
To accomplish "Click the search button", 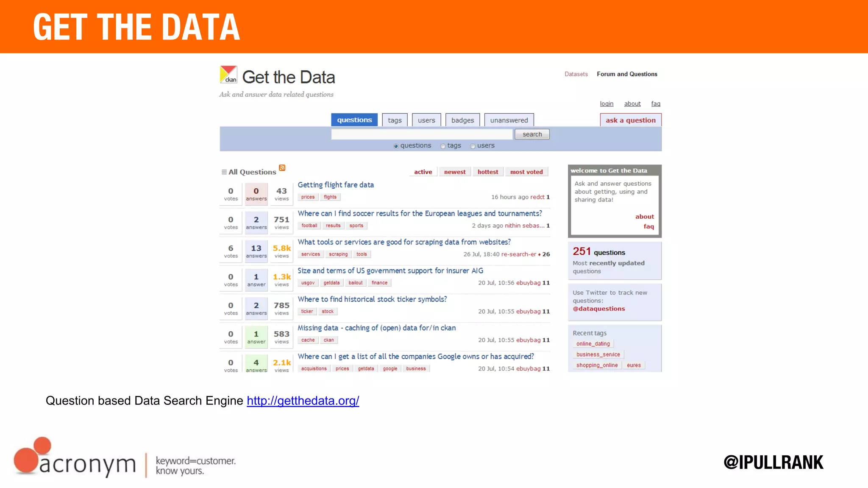I will pos(532,134).
